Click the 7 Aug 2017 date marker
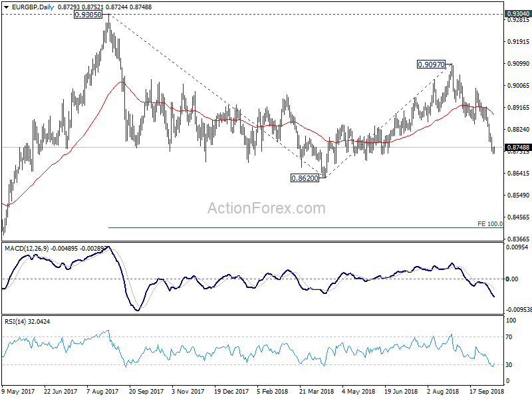 click(x=102, y=391)
